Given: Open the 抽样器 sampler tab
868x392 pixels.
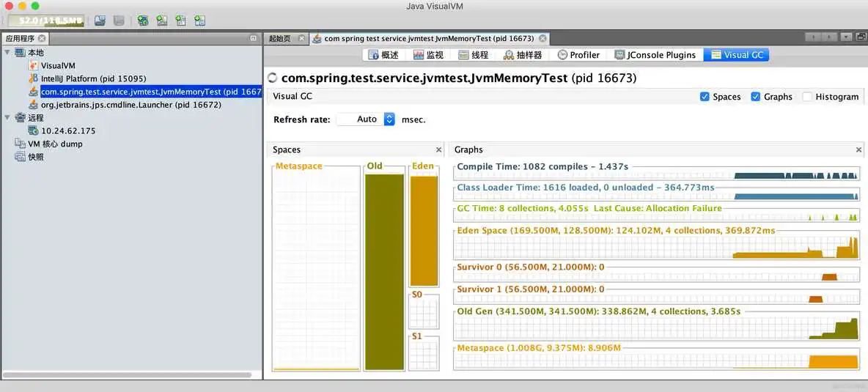Looking at the screenshot, I should 522,55.
